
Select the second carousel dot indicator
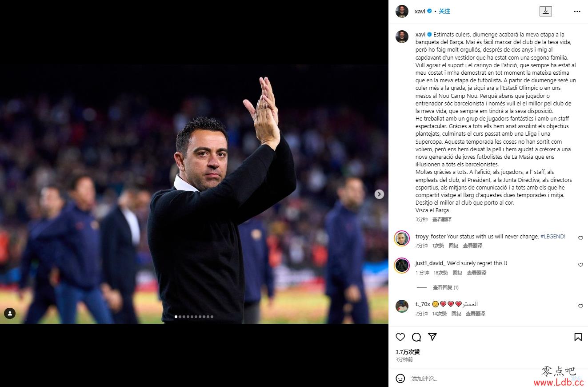point(180,317)
